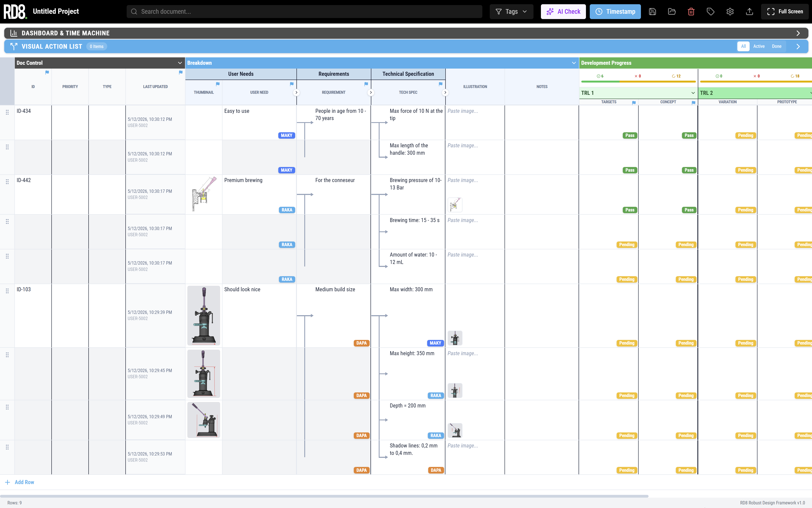Click the flag on Tech Spec header
The height and width of the screenshot is (508, 812).
pos(440,84)
